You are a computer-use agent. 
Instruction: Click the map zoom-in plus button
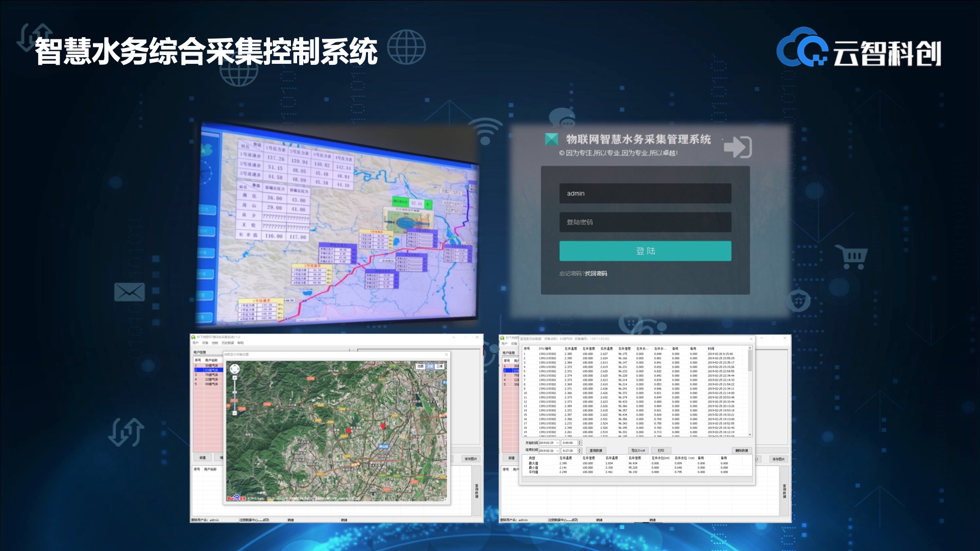[x=235, y=379]
